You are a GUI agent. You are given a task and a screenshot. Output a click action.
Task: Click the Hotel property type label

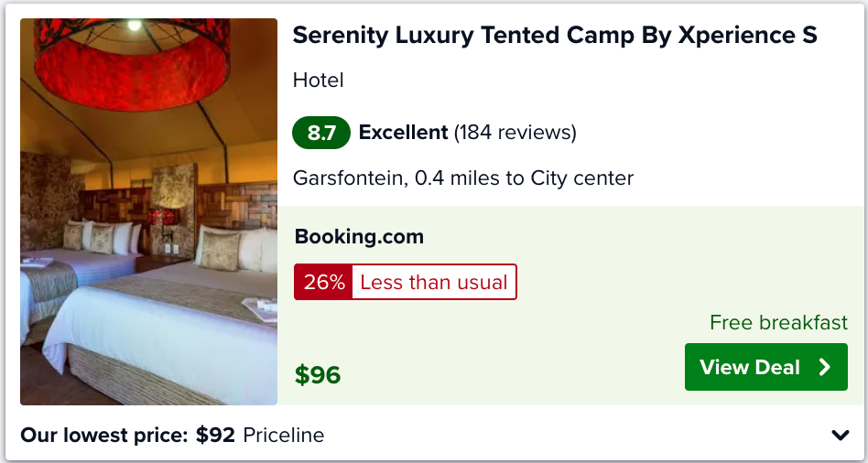pos(319,81)
